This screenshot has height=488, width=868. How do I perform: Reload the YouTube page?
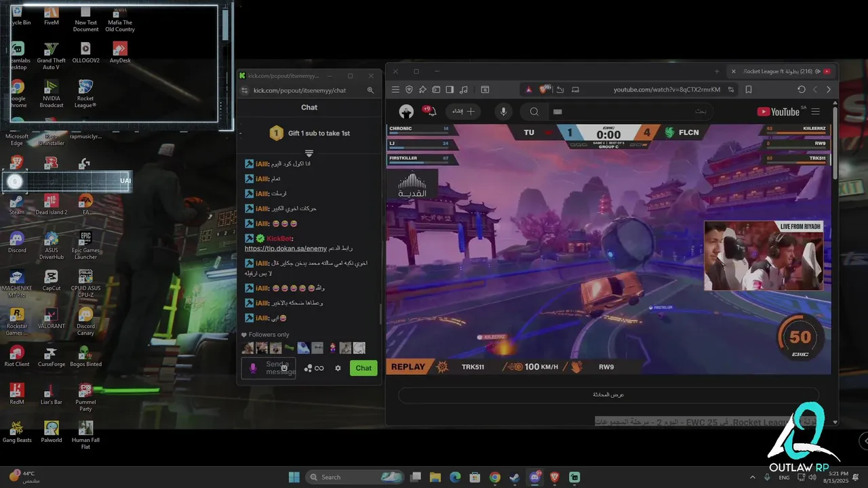coord(802,89)
